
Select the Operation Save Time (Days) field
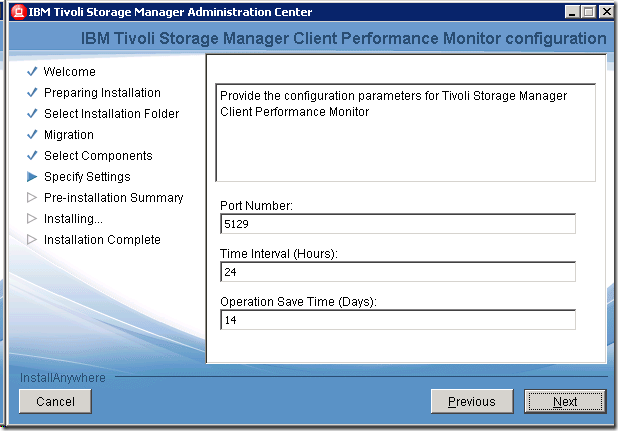click(397, 320)
